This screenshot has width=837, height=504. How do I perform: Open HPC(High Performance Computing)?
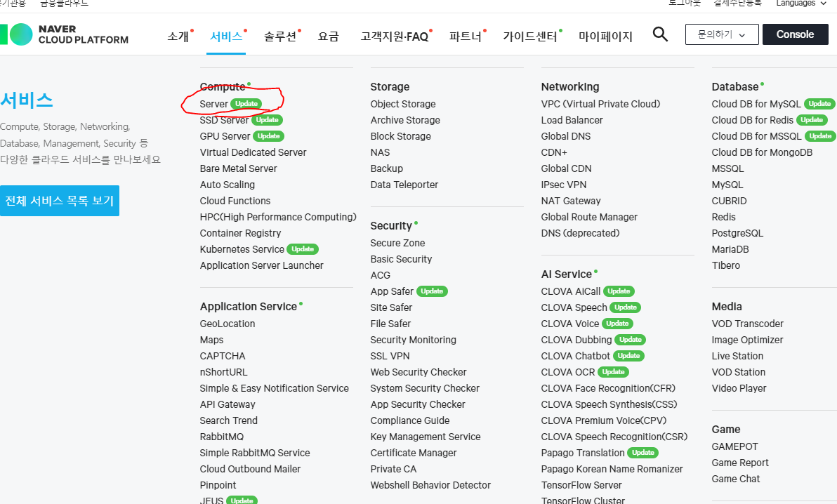pos(278,217)
